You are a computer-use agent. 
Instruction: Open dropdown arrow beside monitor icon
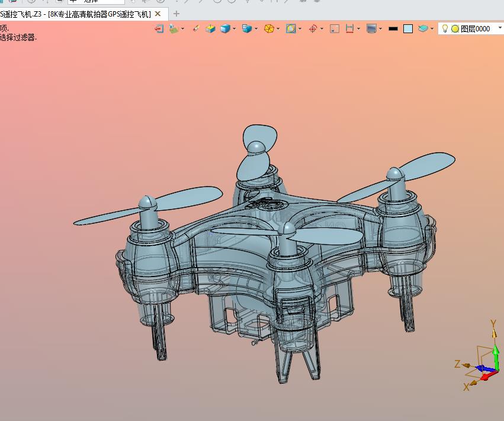381,29
